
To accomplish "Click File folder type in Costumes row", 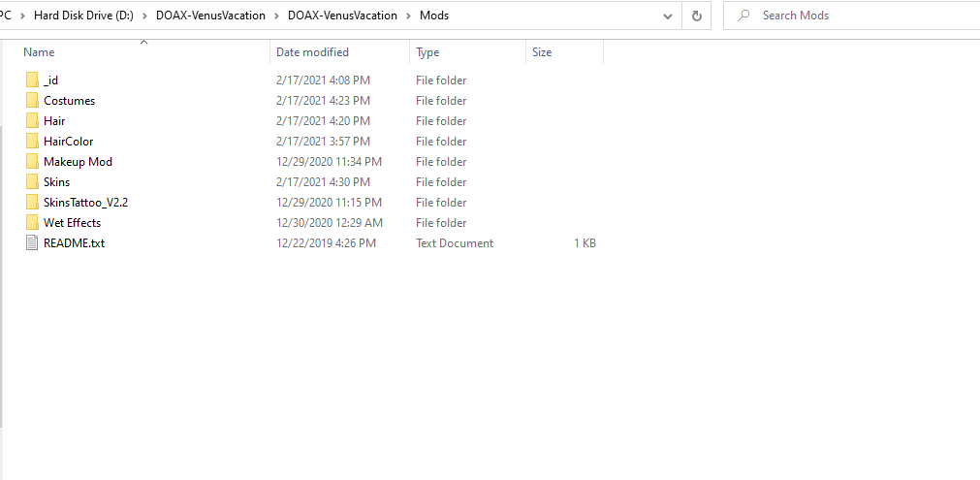I will (x=441, y=101).
